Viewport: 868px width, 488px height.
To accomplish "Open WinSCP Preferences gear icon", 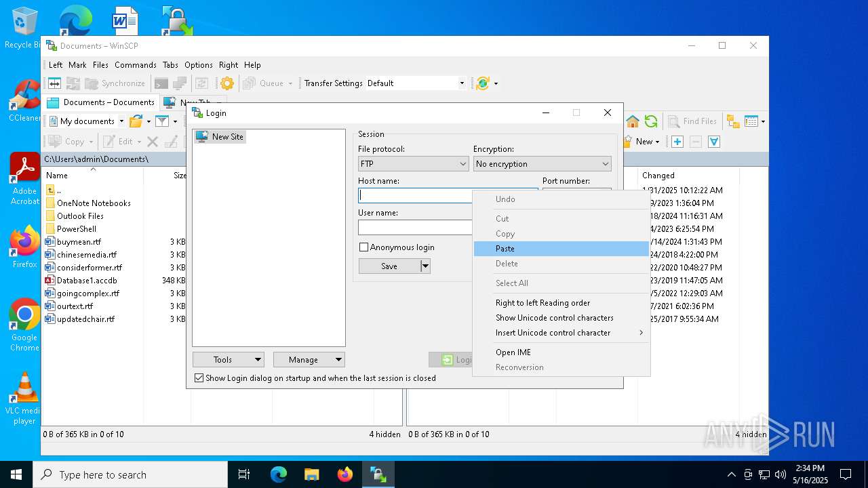I will (227, 83).
